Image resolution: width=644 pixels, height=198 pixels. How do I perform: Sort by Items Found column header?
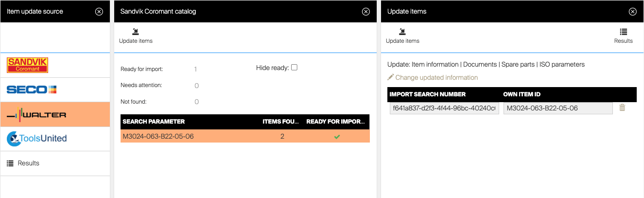point(280,122)
